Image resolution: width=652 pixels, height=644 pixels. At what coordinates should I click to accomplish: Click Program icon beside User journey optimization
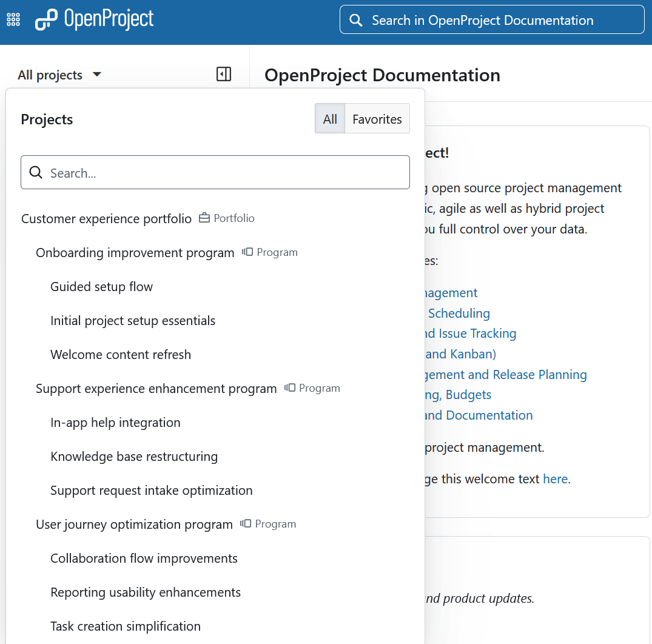tap(246, 524)
